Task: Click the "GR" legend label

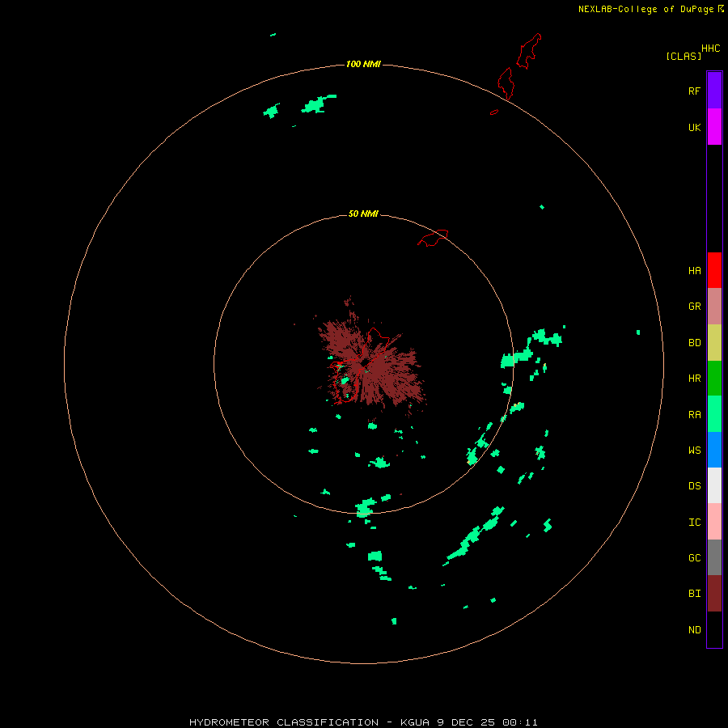Action: tap(694, 307)
